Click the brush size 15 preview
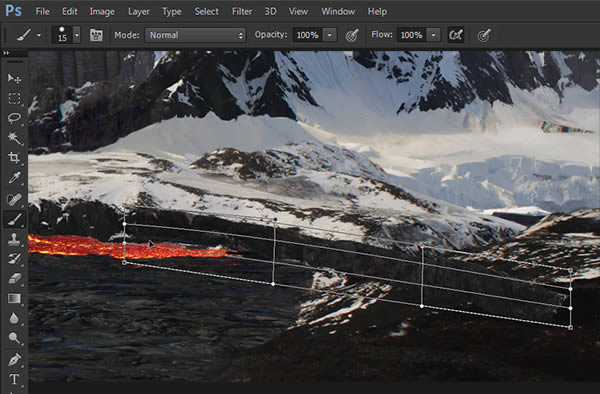600x394 pixels. [62, 35]
